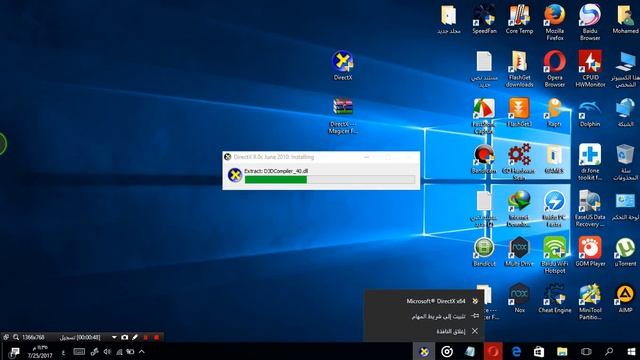Open the Mozilla Firefox shortcut
This screenshot has height=360, width=640.
(x=555, y=22)
